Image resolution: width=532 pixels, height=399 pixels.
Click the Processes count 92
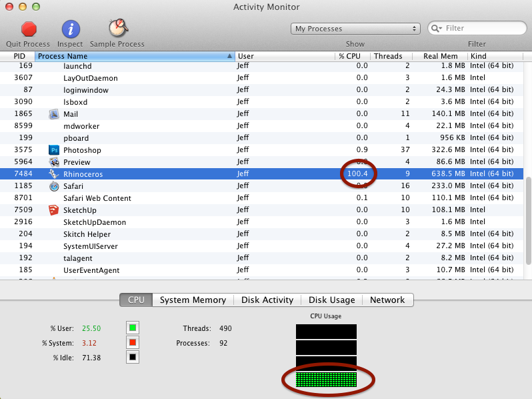click(x=223, y=343)
